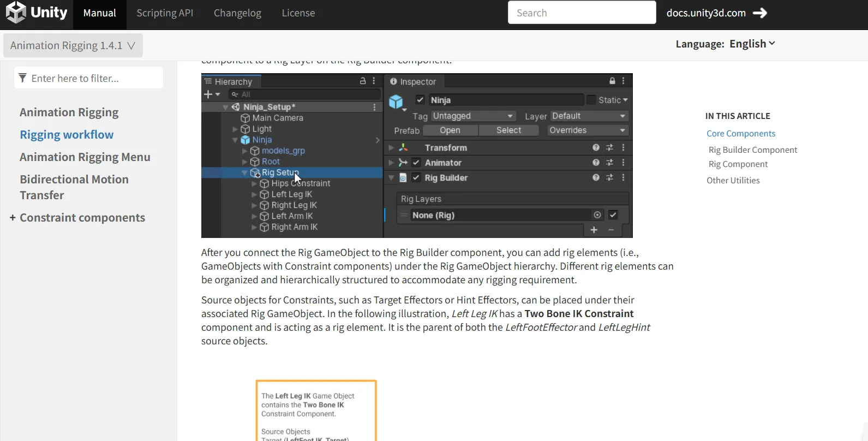Open the Tag Untagged dropdown
Viewport: 868px width, 441px height.
tap(474, 116)
